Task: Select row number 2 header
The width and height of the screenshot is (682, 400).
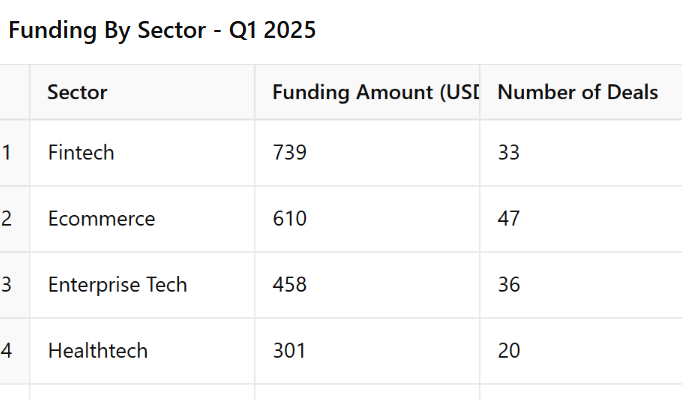Action: [14, 219]
